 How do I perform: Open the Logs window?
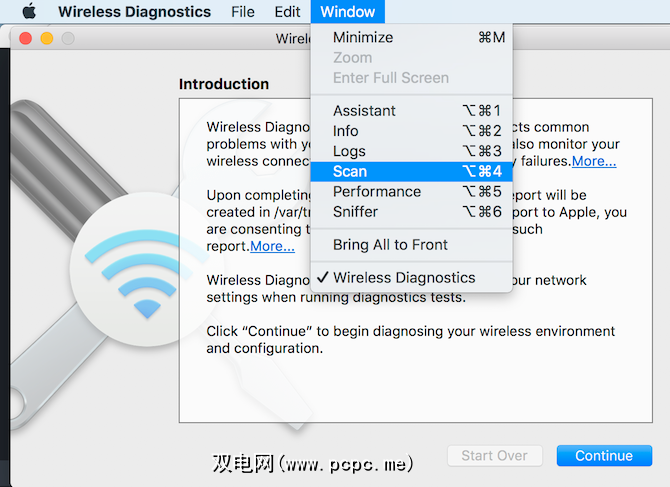tap(349, 151)
